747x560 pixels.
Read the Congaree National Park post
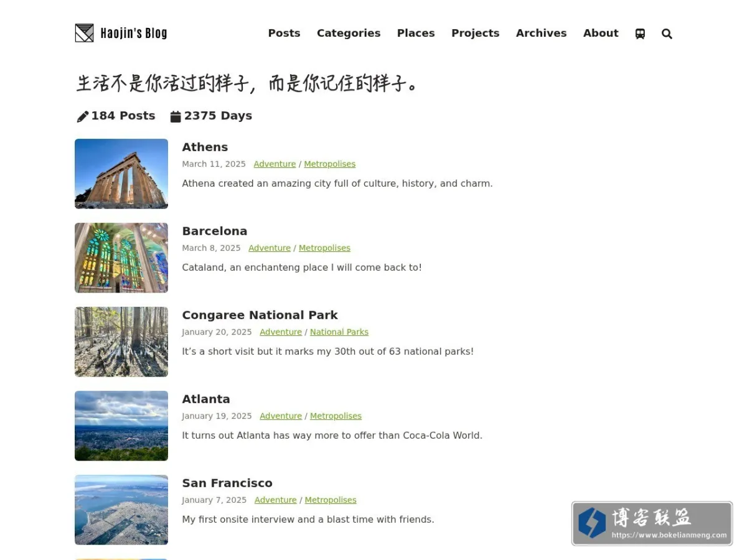coord(260,315)
